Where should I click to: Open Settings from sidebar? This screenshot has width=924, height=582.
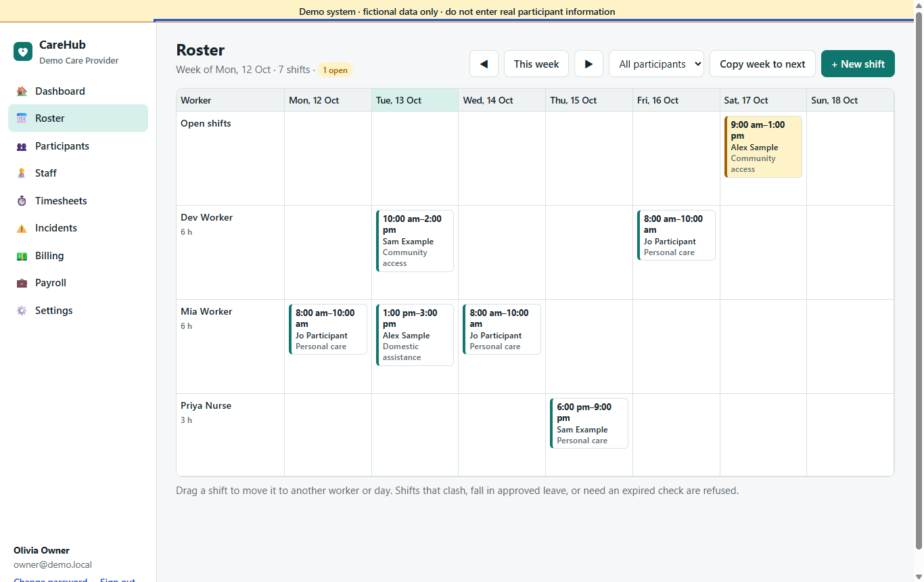pos(78,311)
